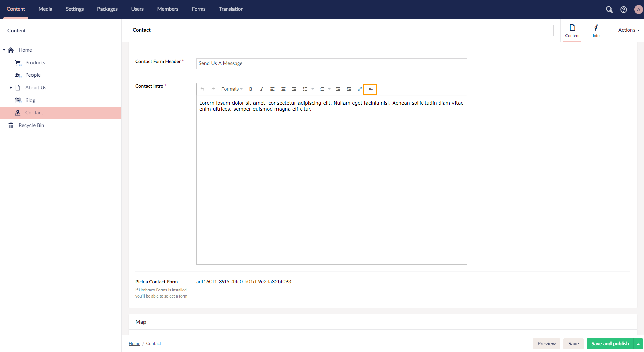Click inside the Contact Intro text area
This screenshot has height=352, width=644.
point(332,180)
